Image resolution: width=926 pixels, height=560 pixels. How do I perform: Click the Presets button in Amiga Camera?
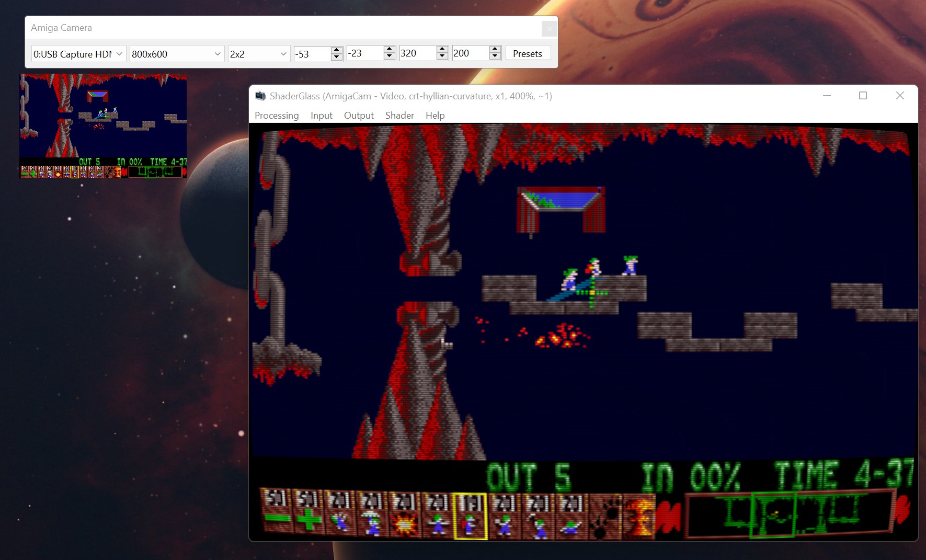pyautogui.click(x=528, y=53)
